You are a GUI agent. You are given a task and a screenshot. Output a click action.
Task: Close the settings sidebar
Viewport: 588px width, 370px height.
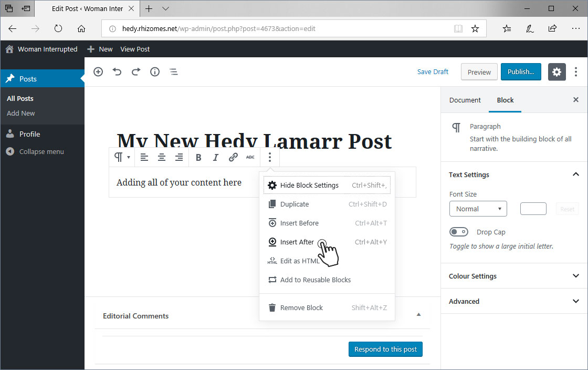[x=576, y=99]
